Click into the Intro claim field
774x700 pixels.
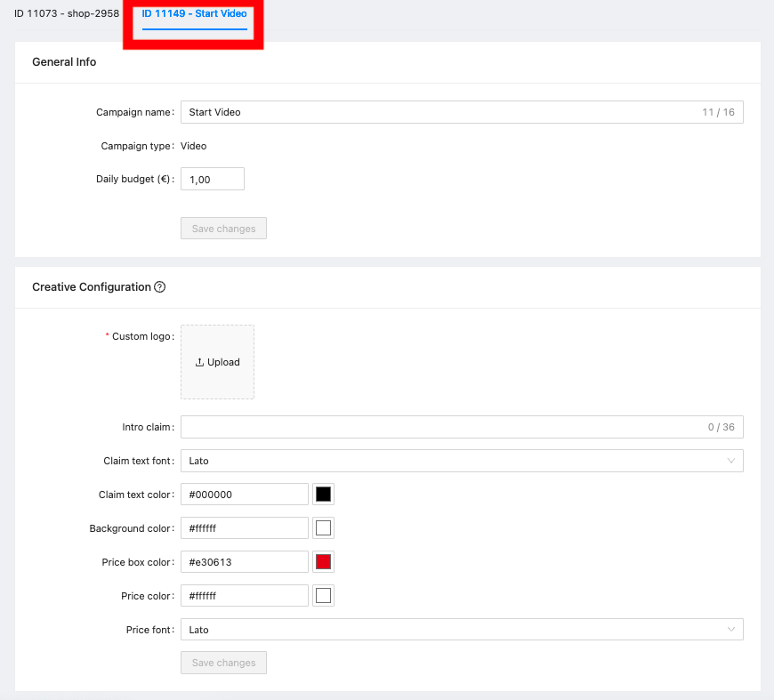462,427
